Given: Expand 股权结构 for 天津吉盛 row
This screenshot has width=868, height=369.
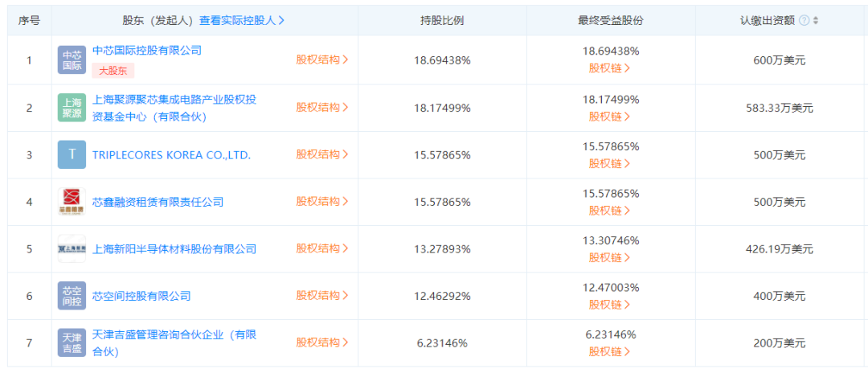Looking at the screenshot, I should point(322,342).
